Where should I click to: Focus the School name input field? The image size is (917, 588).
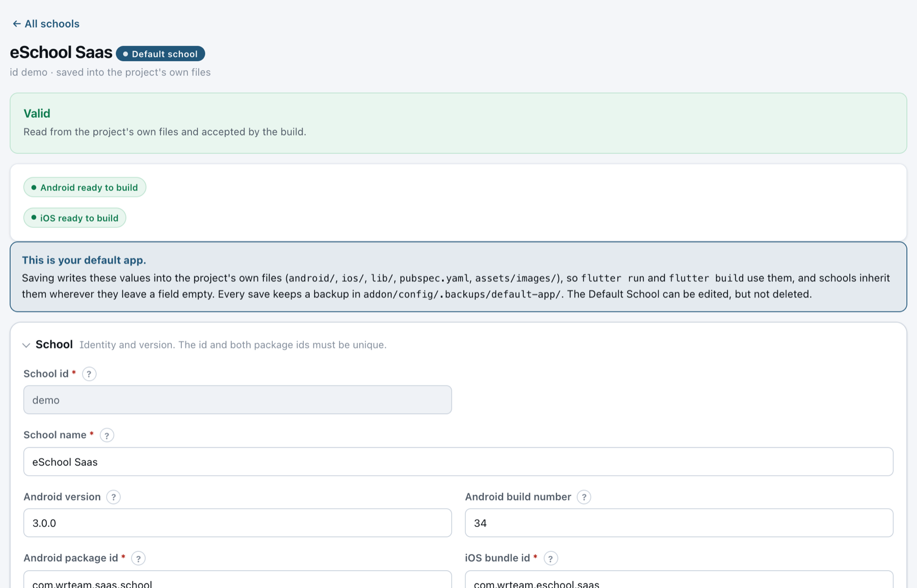pyautogui.click(x=458, y=462)
